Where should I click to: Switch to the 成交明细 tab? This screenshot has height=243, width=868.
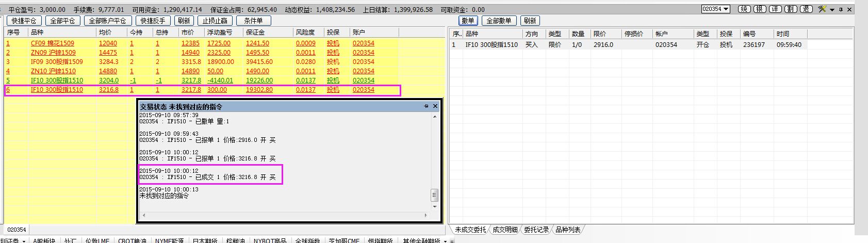505,230
